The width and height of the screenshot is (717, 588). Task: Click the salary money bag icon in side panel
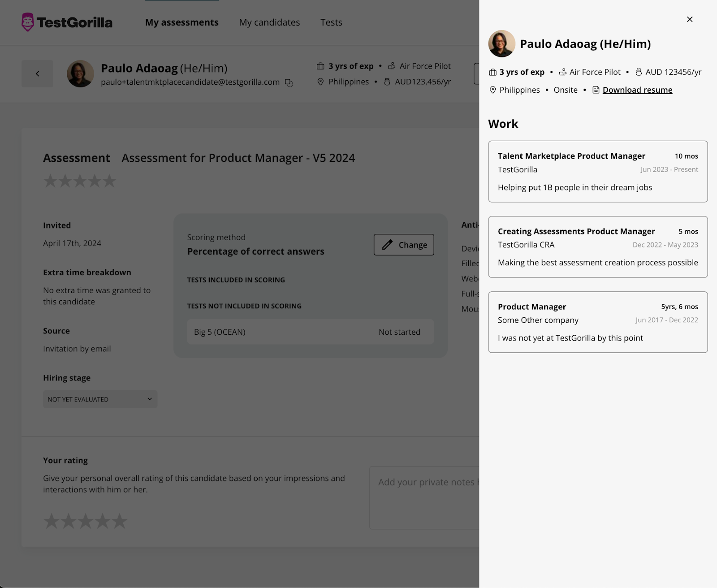tap(639, 72)
